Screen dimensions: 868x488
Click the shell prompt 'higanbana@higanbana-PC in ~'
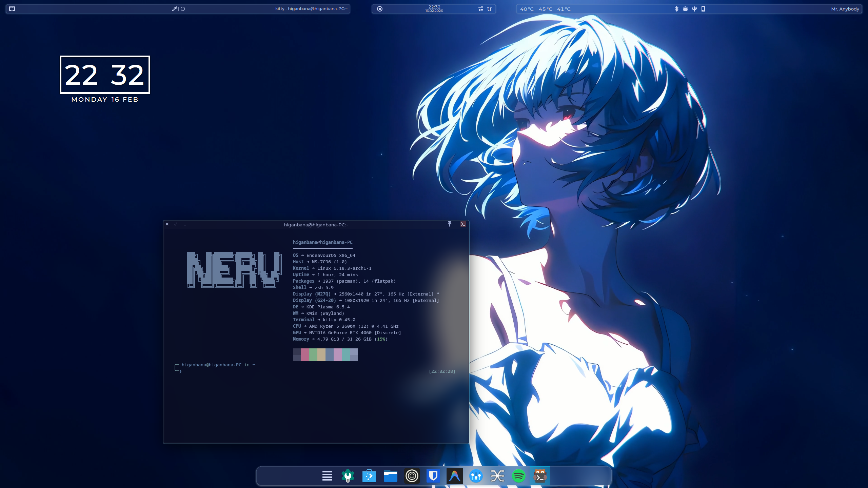tap(218, 365)
